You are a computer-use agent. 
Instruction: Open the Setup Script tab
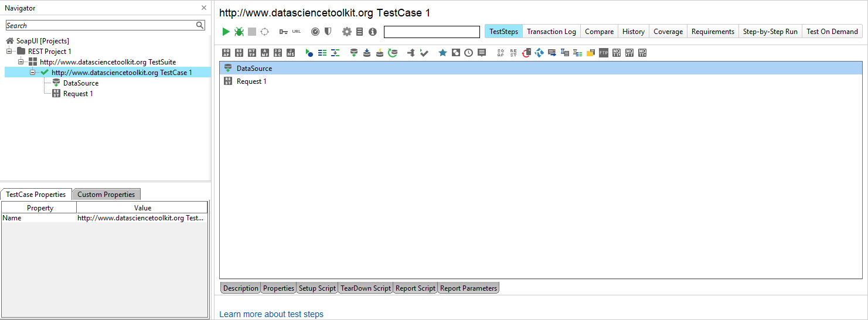[317, 288]
